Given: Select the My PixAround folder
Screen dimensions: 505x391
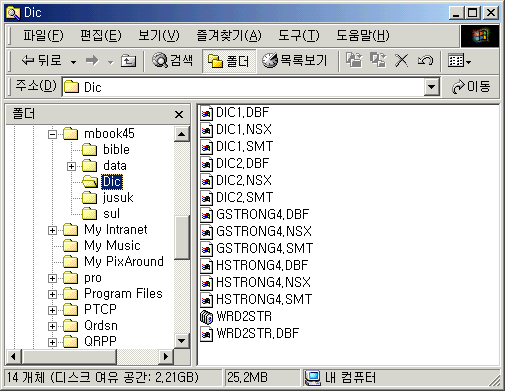Looking at the screenshot, I should 113,262.
